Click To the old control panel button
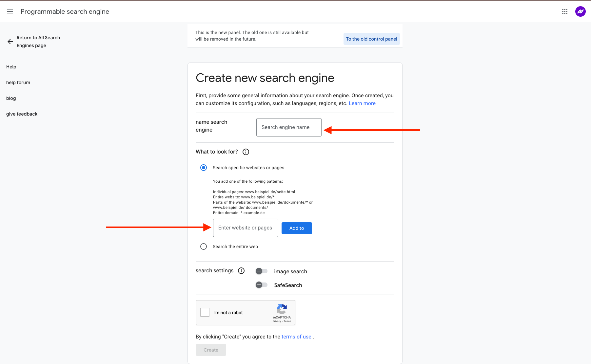This screenshot has width=591, height=364. (x=371, y=39)
